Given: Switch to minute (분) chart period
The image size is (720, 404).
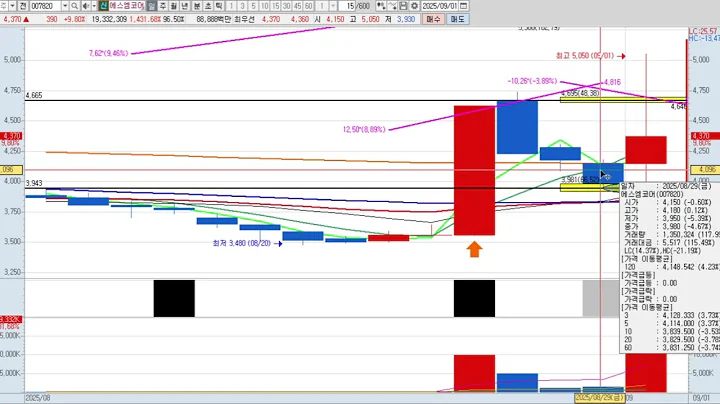Looking at the screenshot, I should pyautogui.click(x=197, y=6).
